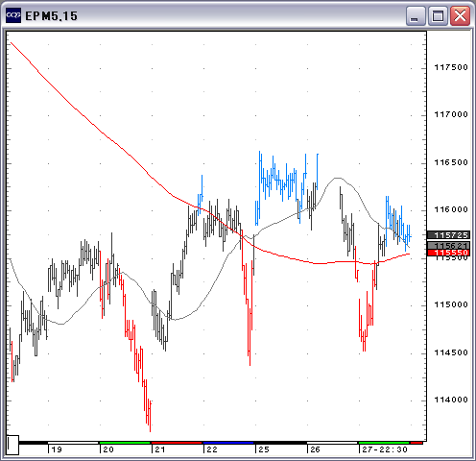Image resolution: width=476 pixels, height=461 pixels.
Task: Click date label 19 on time axis
Action: coord(57,449)
